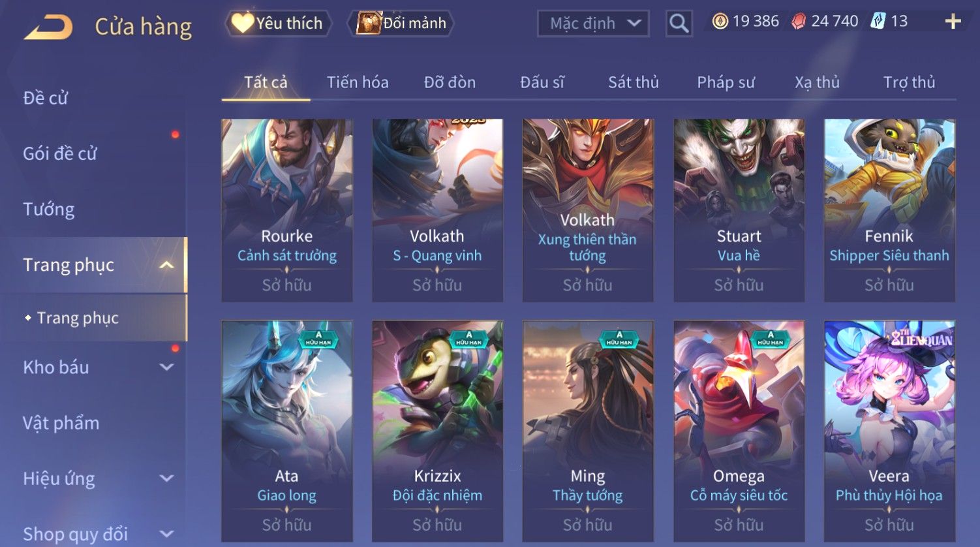Tap the plus icon to add currency

click(953, 22)
